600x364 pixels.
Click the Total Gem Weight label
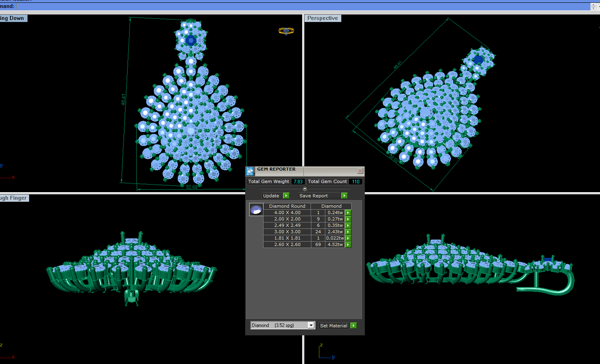pos(269,181)
